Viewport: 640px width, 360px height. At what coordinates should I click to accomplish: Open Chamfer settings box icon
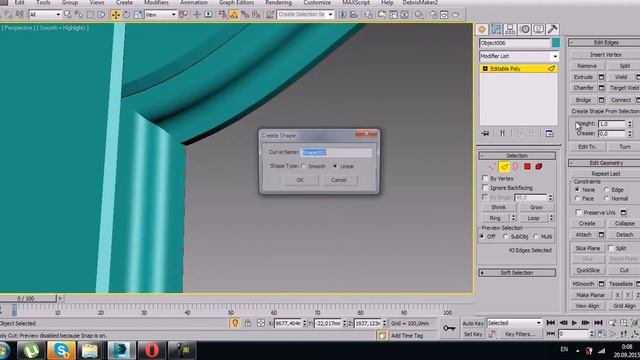coord(601,88)
